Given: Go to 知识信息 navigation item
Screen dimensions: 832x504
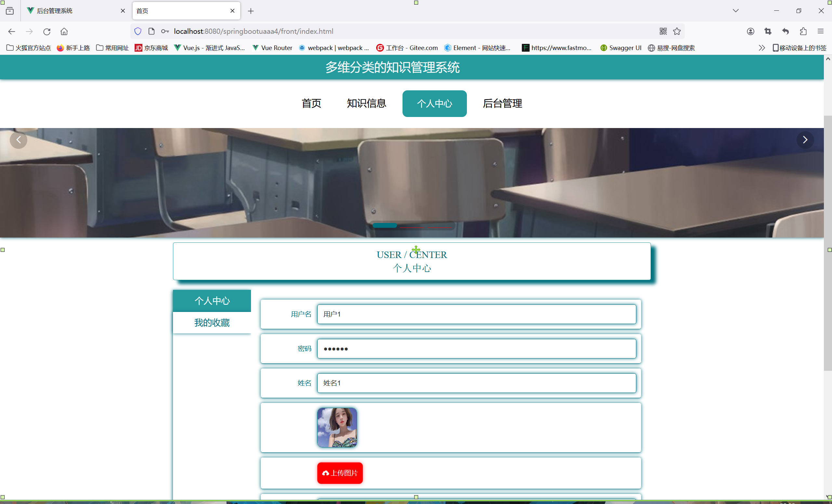Looking at the screenshot, I should click(x=366, y=103).
